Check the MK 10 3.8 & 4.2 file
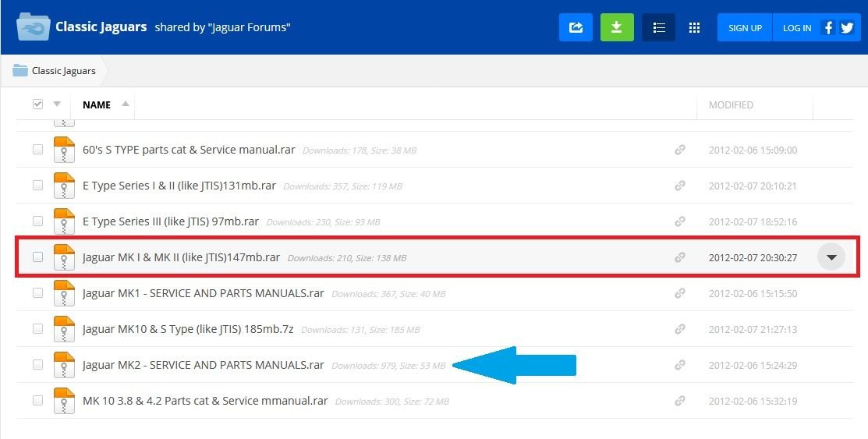The height and width of the screenshot is (439, 868). 37,400
